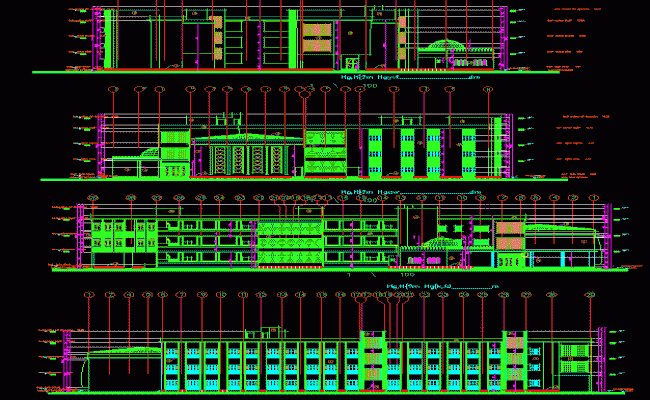This screenshot has width=650, height=400.
Task: Click the scale label "100" above the second elevation
Action: pyautogui.click(x=370, y=86)
